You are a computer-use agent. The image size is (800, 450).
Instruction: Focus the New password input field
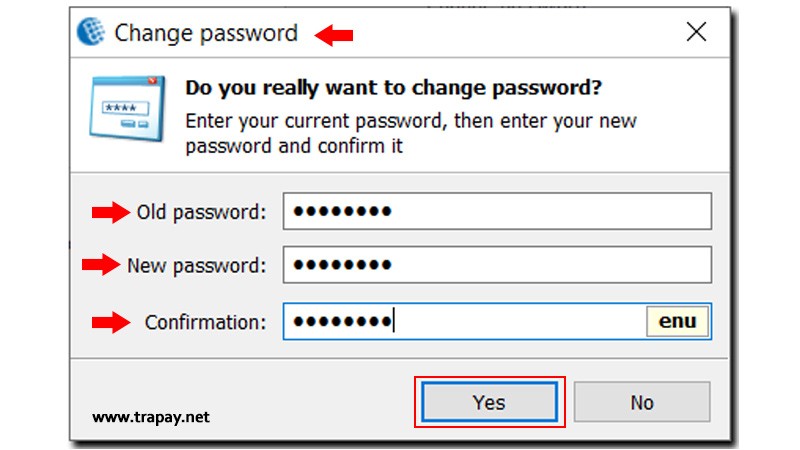click(x=497, y=265)
